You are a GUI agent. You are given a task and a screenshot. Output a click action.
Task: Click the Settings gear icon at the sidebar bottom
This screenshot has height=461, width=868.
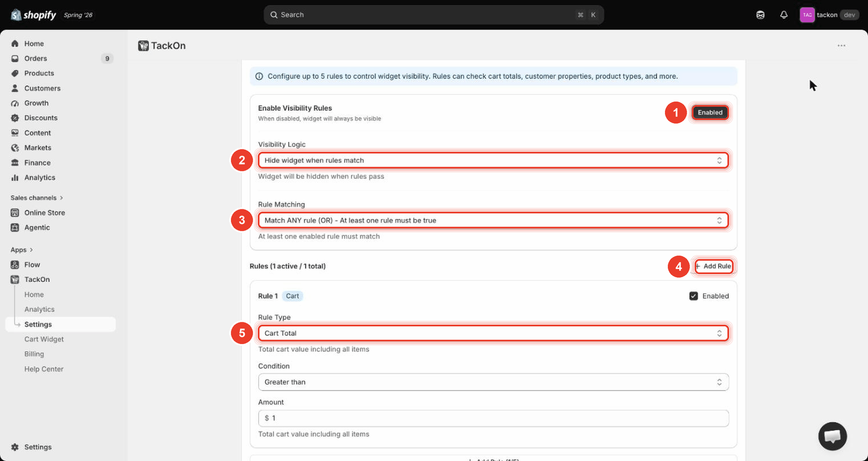[15, 447]
